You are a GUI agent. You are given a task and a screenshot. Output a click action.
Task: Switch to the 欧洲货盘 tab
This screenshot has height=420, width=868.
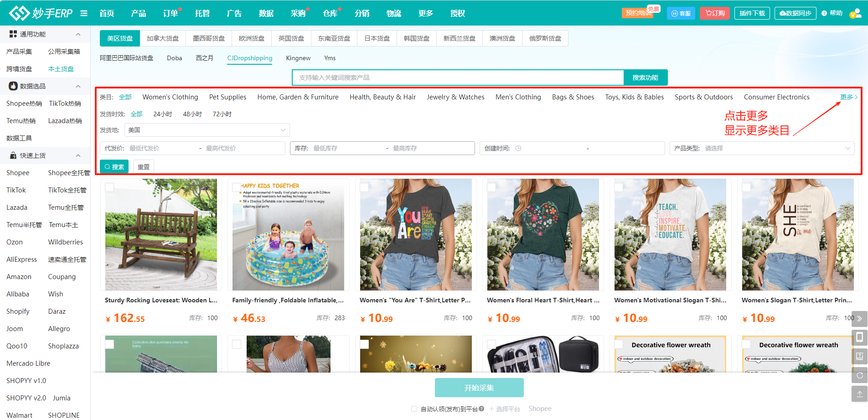tap(252, 38)
